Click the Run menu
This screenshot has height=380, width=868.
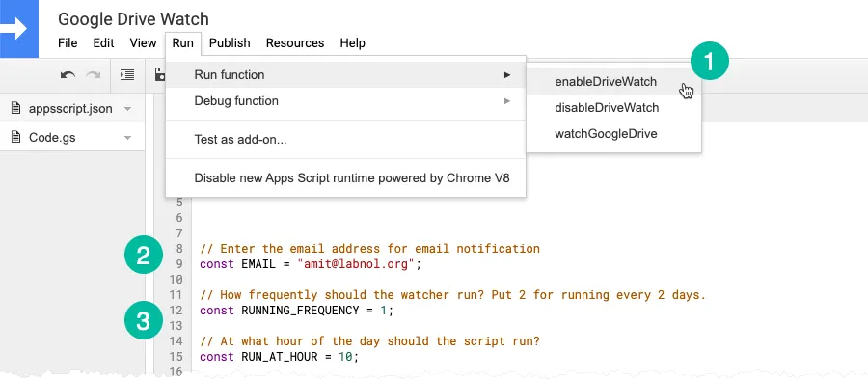coord(182,42)
